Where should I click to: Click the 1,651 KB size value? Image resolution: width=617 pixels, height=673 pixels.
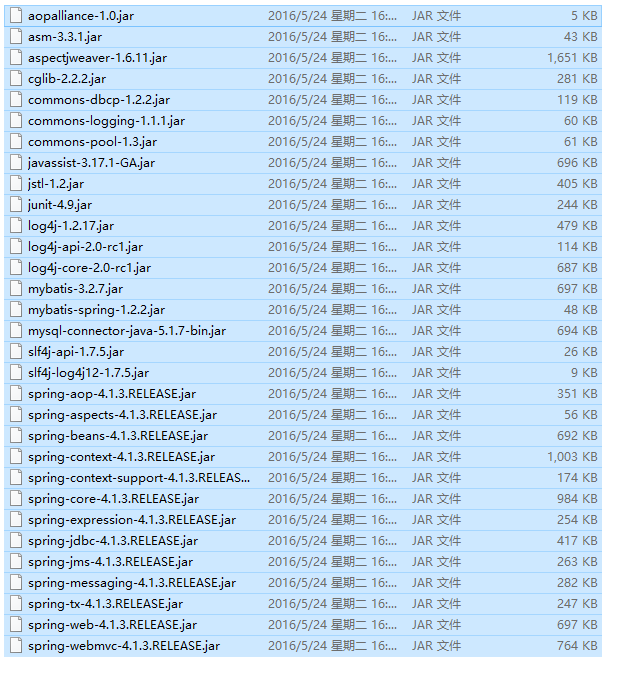point(572,58)
